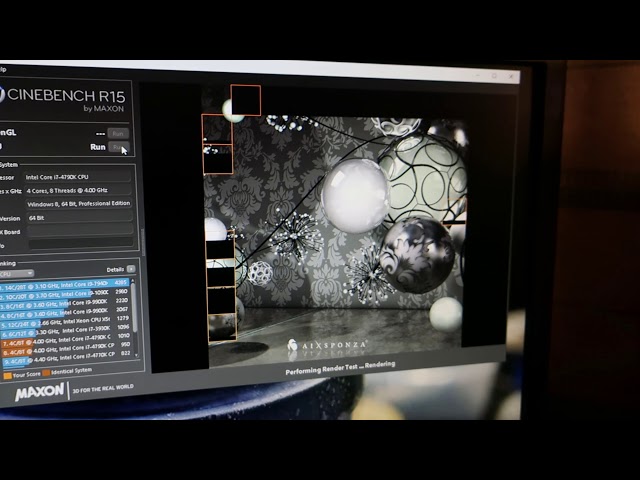Click the AIXSPONZA logo in render

[327, 345]
